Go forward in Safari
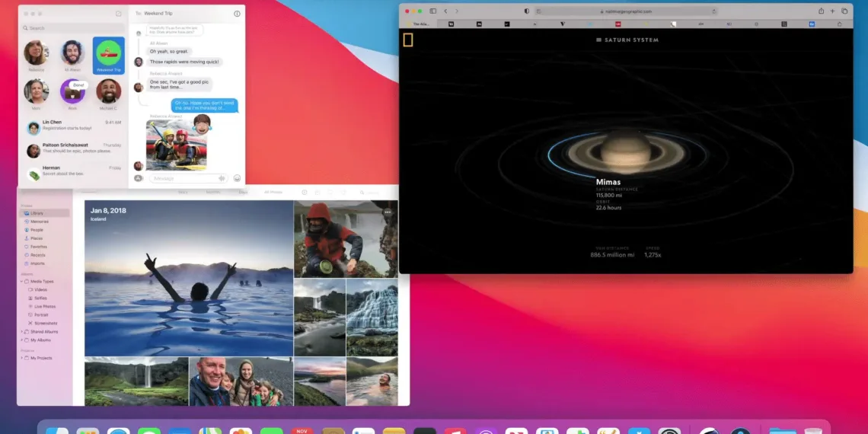This screenshot has height=434, width=868. [x=457, y=11]
